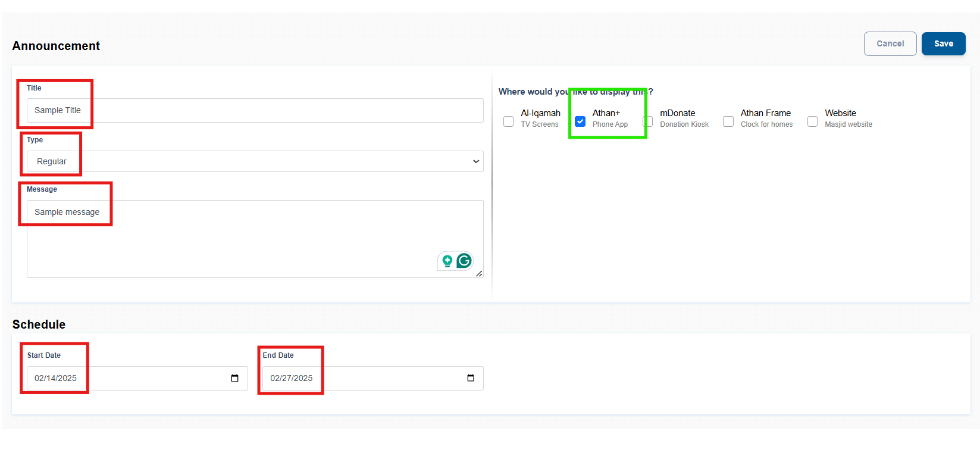Grab the Message textarea corner handle
980x456 pixels.
(x=479, y=274)
